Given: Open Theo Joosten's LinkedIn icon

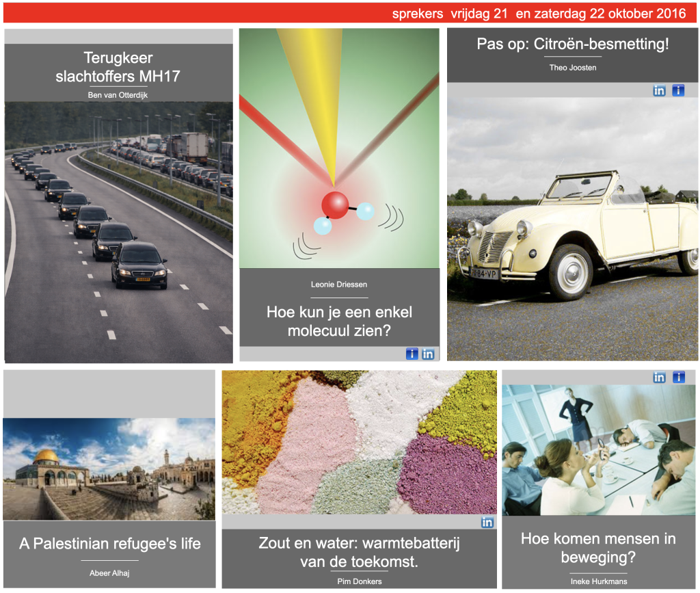Looking at the screenshot, I should pyautogui.click(x=659, y=90).
